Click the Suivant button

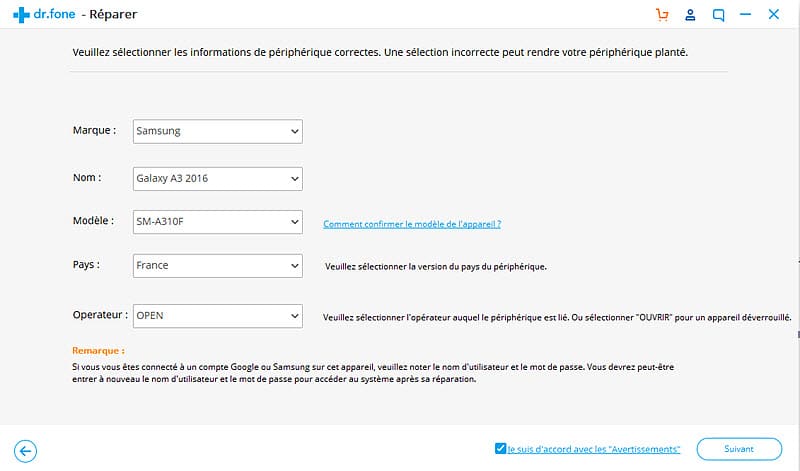tap(739, 449)
